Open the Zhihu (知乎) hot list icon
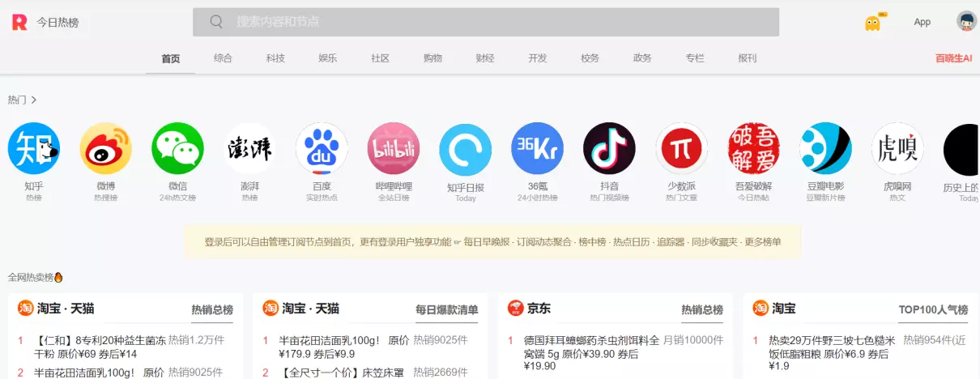Image resolution: width=980 pixels, height=379 pixels. (34, 149)
